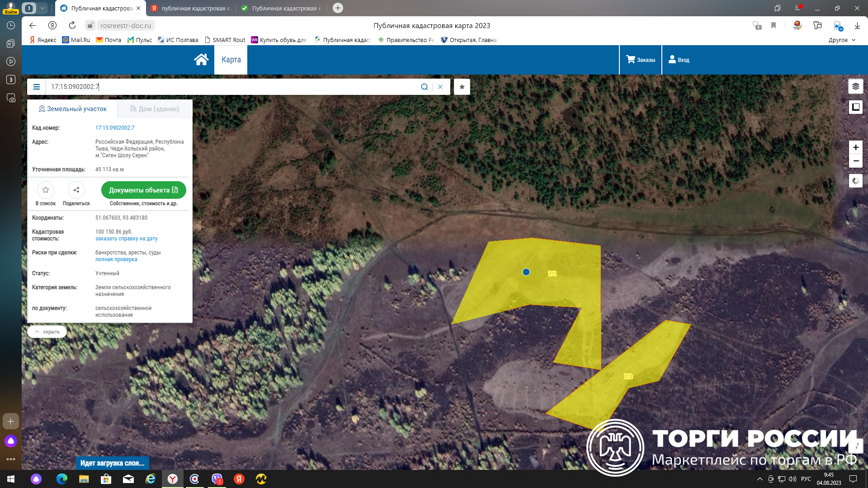Select the Земельный участок tab
The width and height of the screenshot is (868, 488).
[73, 109]
